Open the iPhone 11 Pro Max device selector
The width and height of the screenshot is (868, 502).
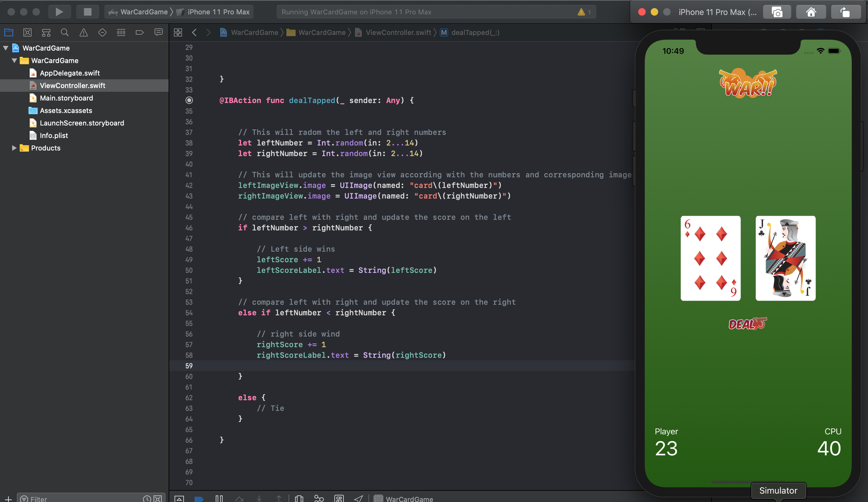(x=218, y=12)
